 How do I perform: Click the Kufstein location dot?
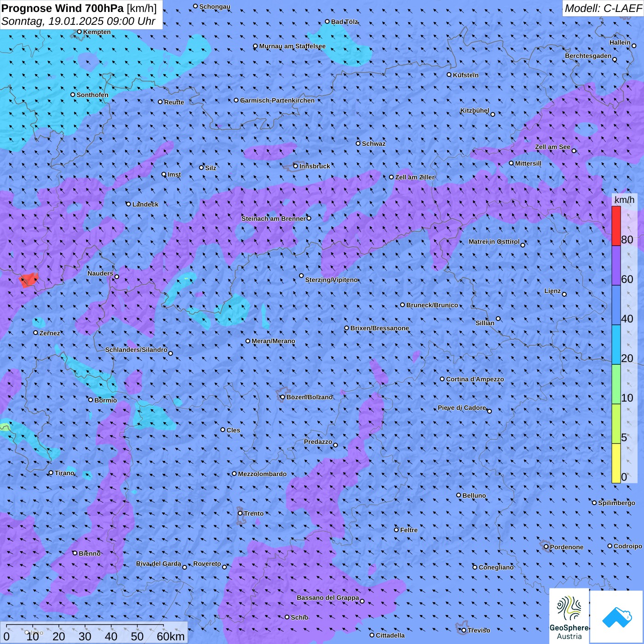(x=449, y=75)
